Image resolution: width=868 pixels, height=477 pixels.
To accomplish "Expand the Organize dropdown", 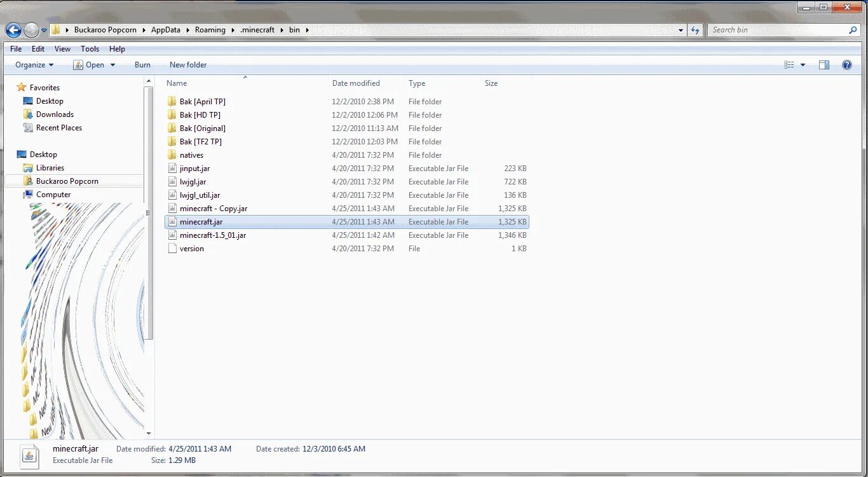I will coord(34,65).
